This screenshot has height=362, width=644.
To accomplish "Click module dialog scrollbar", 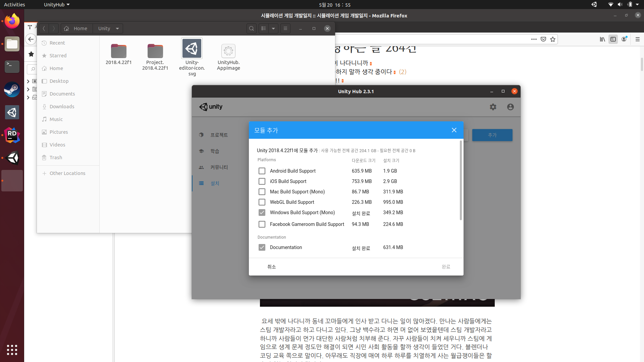I will point(461,180).
